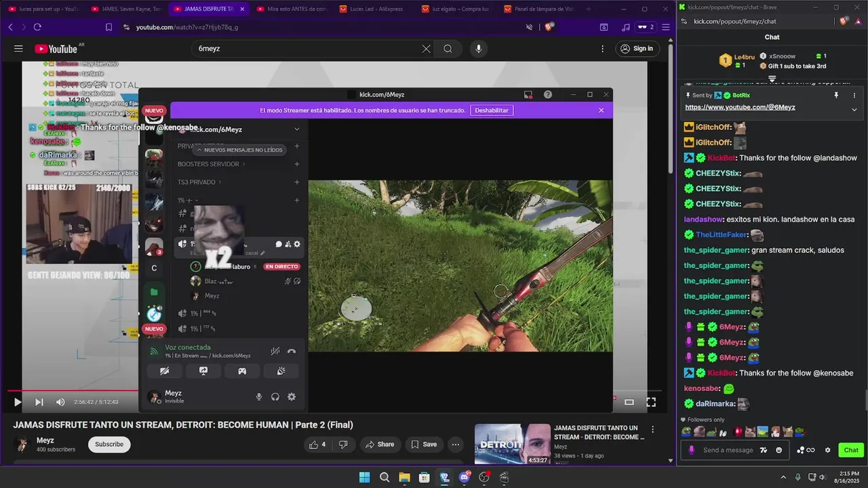Switch to 'Panel de lámpara' tab
The width and height of the screenshot is (868, 488).
click(x=540, y=9)
